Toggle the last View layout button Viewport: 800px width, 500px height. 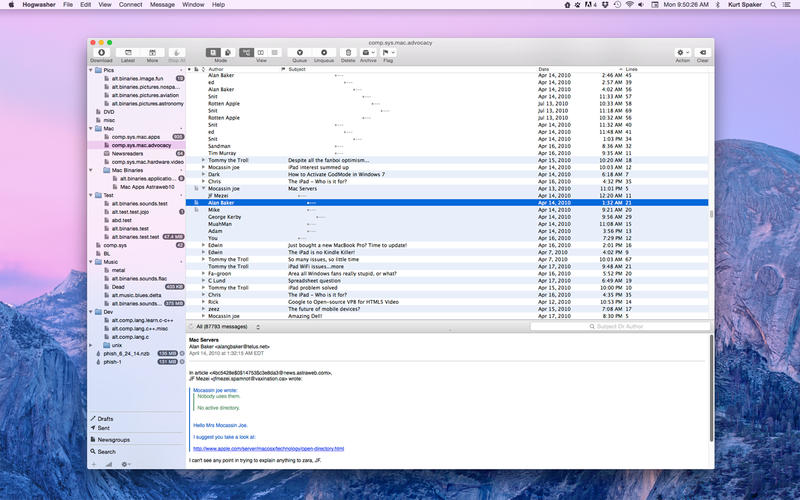click(276, 52)
